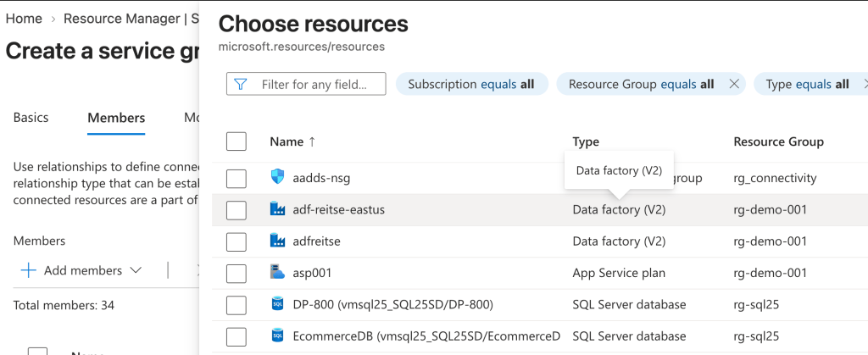The image size is (868, 355).
Task: Open the Subscription equals all filter
Action: point(471,84)
